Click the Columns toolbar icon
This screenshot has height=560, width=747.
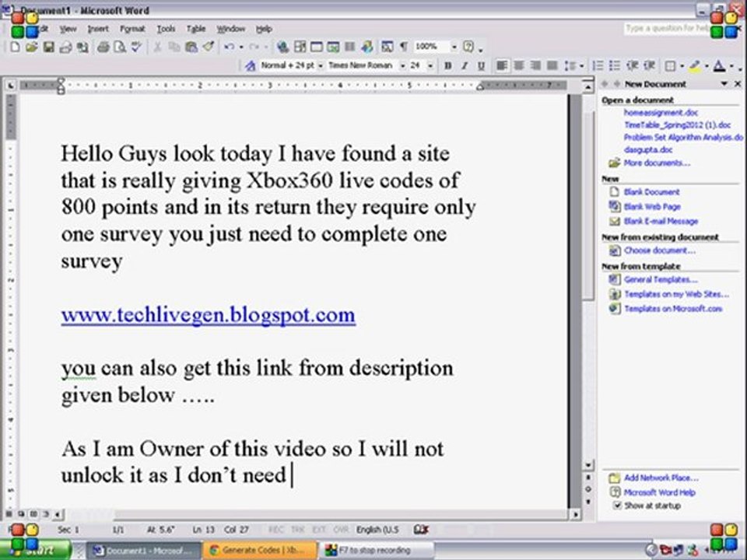coord(349,47)
